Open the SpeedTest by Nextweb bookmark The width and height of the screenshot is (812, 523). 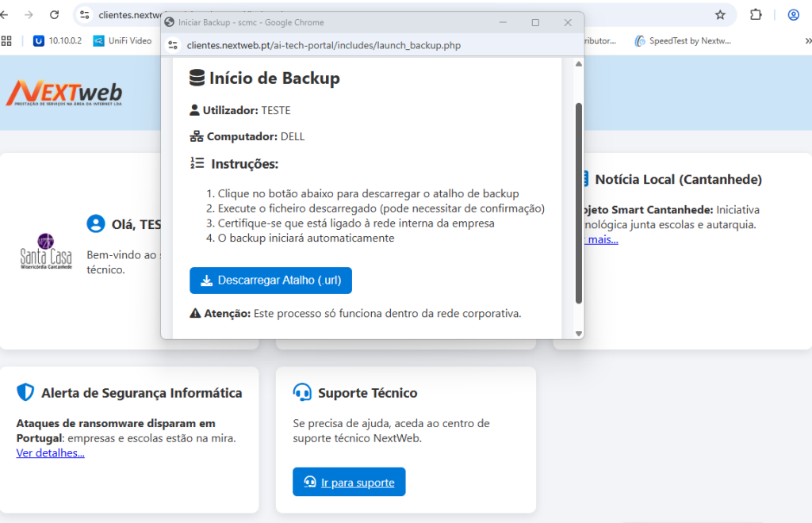click(x=683, y=40)
